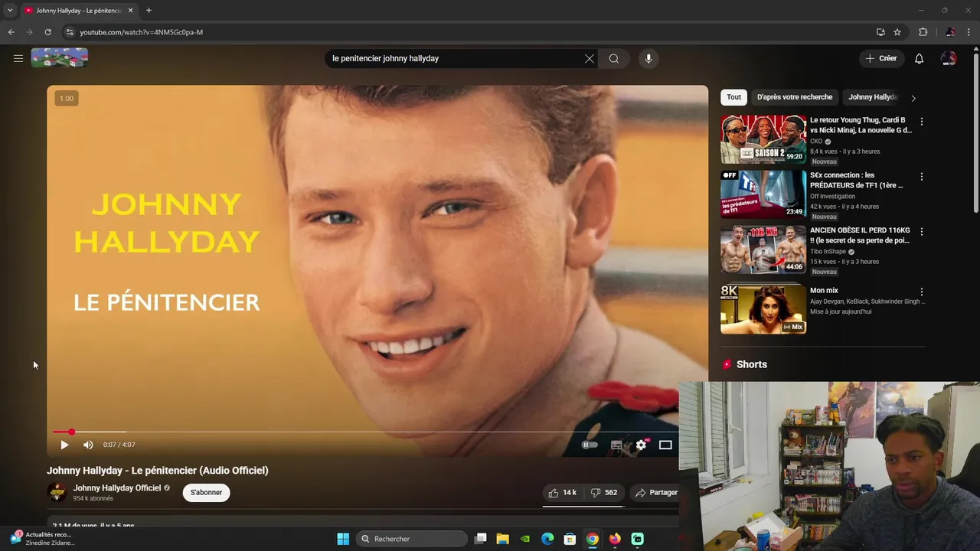Select the Johnny Hallyday filter chip
Screen dimensions: 980x551
873,97
